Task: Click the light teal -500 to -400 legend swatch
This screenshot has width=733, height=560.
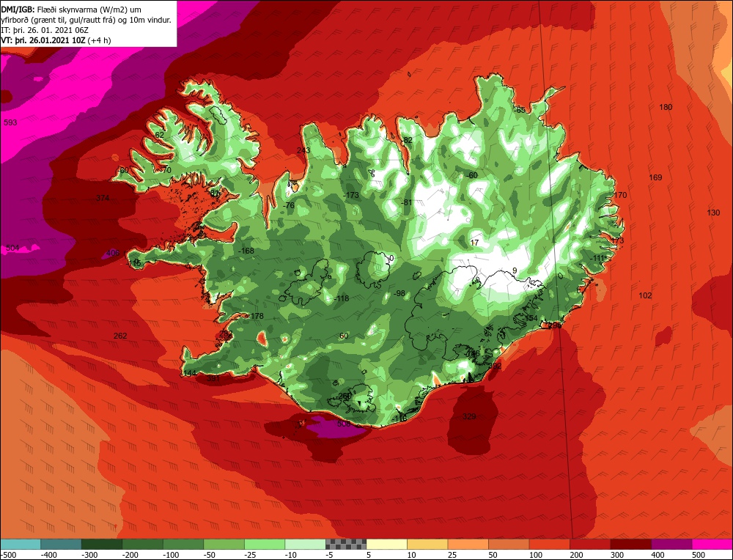Action: pyautogui.click(x=21, y=544)
